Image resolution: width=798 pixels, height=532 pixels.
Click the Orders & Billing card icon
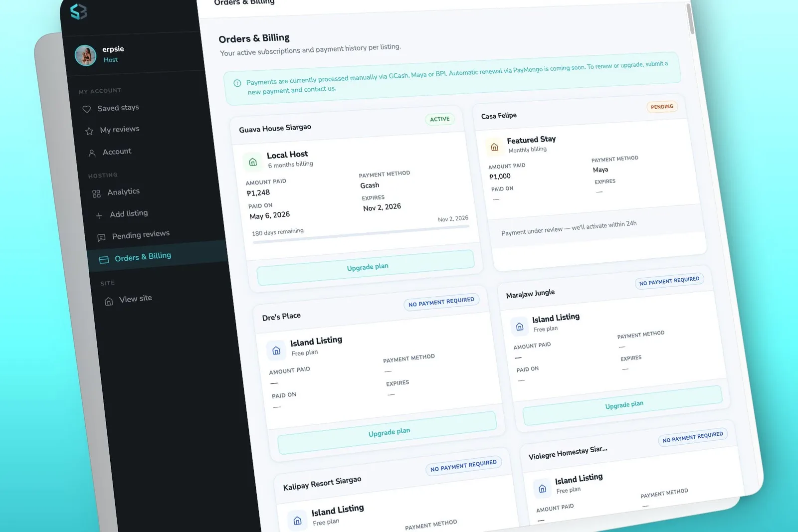104,260
